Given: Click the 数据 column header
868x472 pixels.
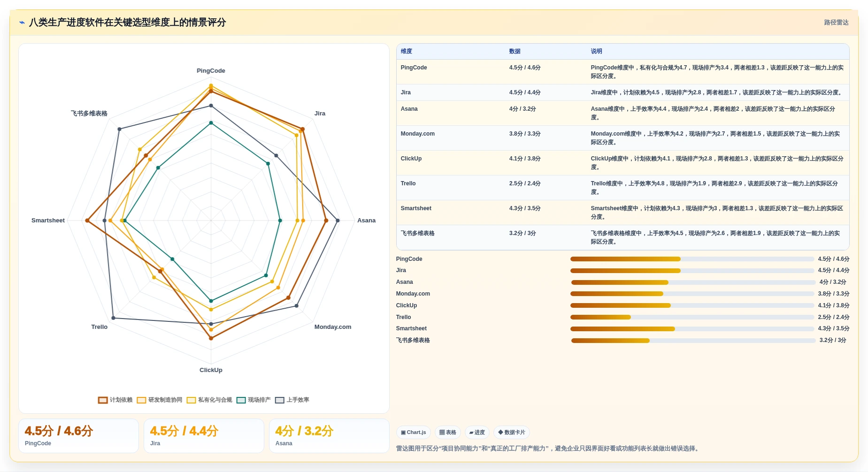Looking at the screenshot, I should tap(515, 51).
